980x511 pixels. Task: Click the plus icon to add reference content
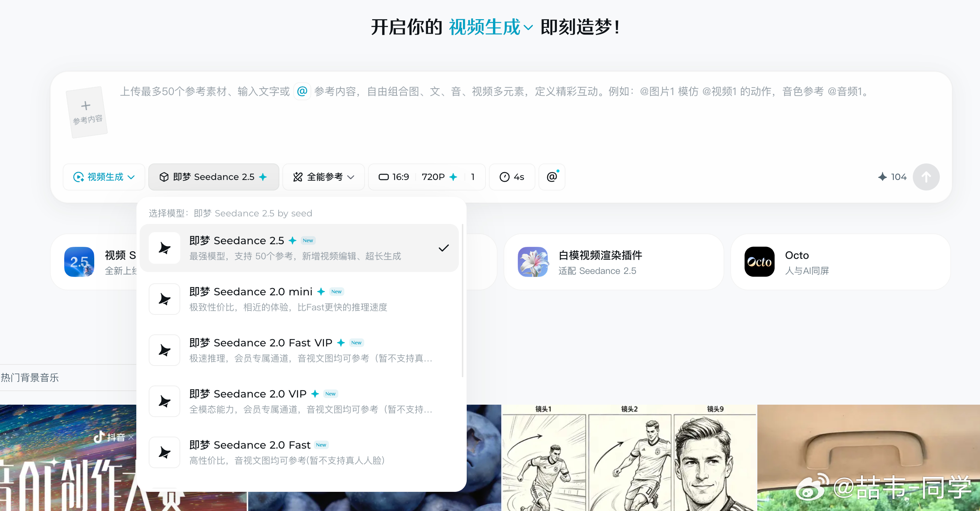pyautogui.click(x=86, y=106)
